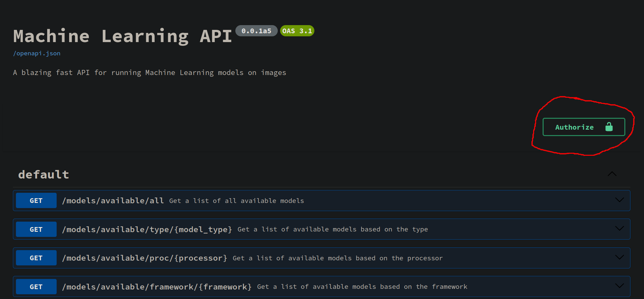This screenshot has height=299, width=644.
Task: Expand the /models/available/type/{model_type} chevron
Action: pos(620,228)
